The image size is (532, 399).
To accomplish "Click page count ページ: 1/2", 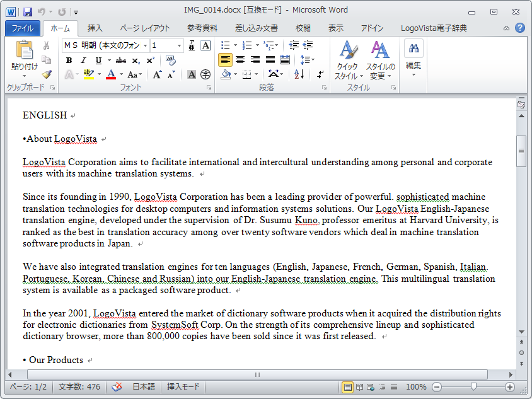I will (28, 387).
